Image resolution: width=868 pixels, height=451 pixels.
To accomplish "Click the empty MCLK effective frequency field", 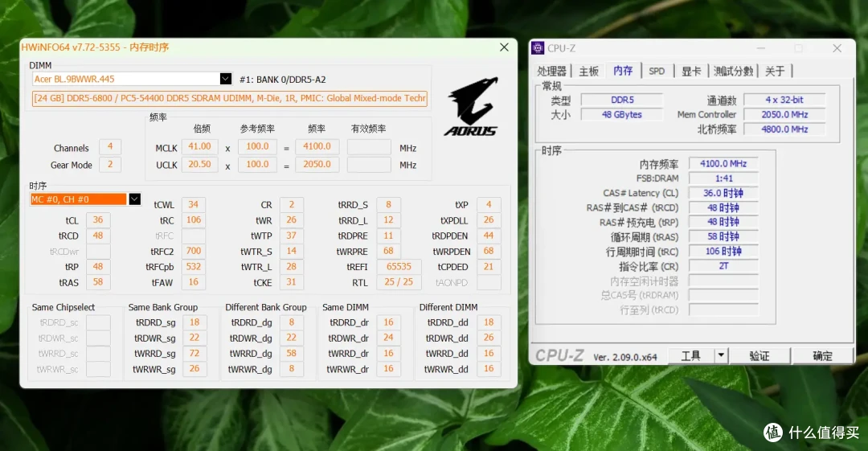I will coord(369,147).
